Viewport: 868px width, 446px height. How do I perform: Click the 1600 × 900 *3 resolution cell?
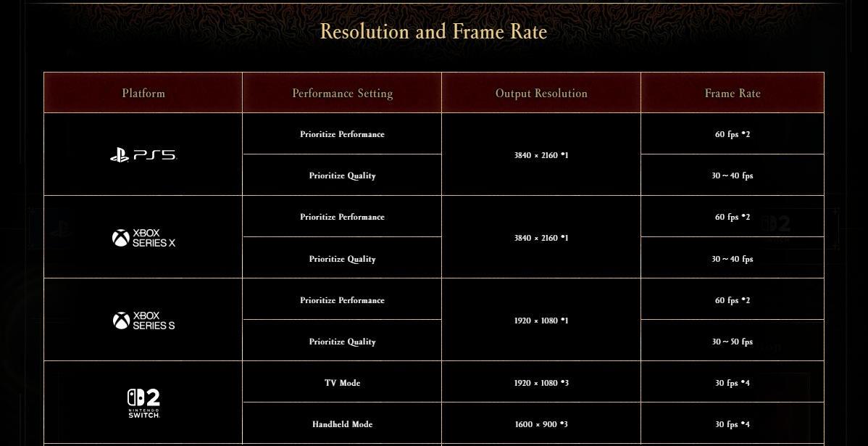pos(541,424)
